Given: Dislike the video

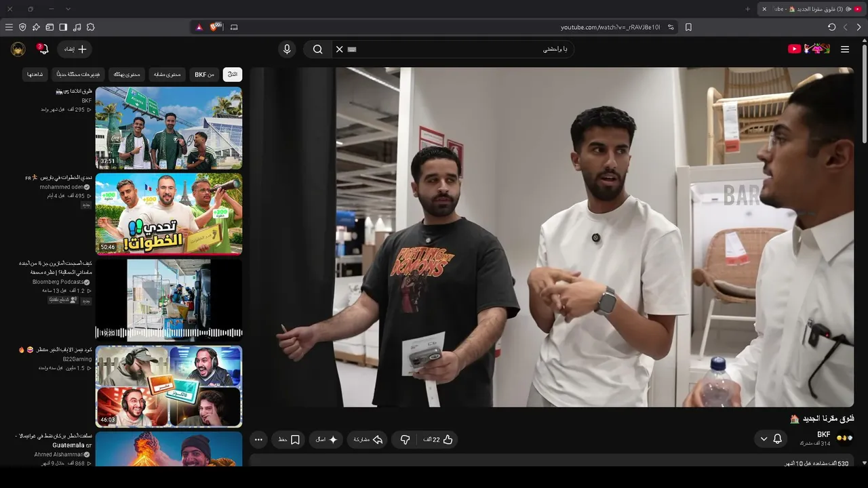Looking at the screenshot, I should tap(405, 439).
